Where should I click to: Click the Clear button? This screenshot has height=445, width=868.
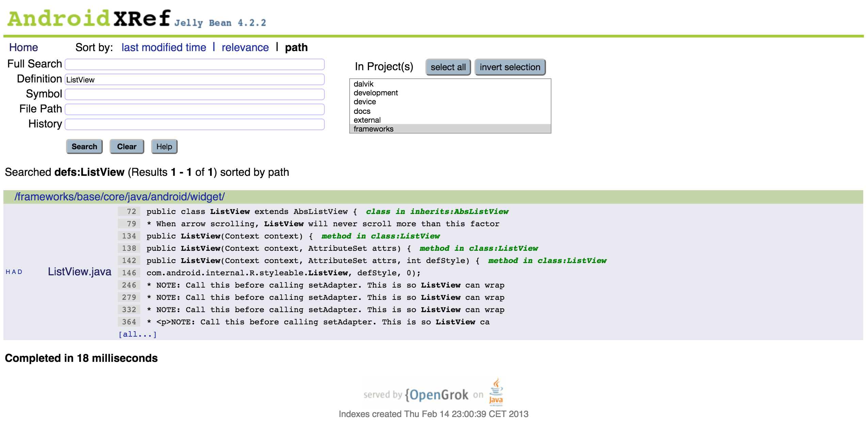point(126,147)
